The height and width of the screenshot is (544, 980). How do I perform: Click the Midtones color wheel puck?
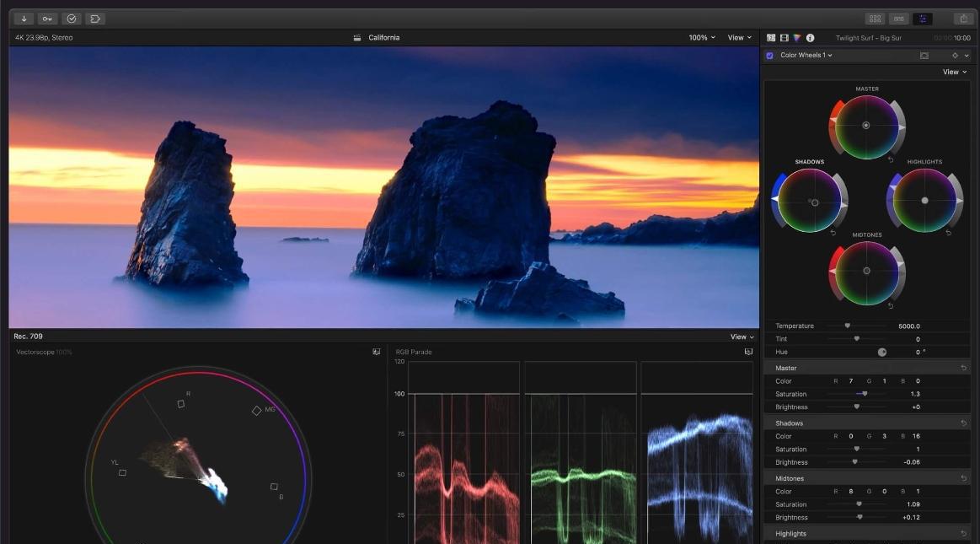point(866,271)
